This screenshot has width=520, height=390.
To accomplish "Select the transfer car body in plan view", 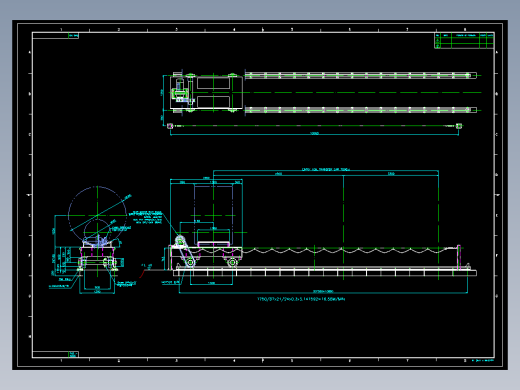I will pos(206,93).
